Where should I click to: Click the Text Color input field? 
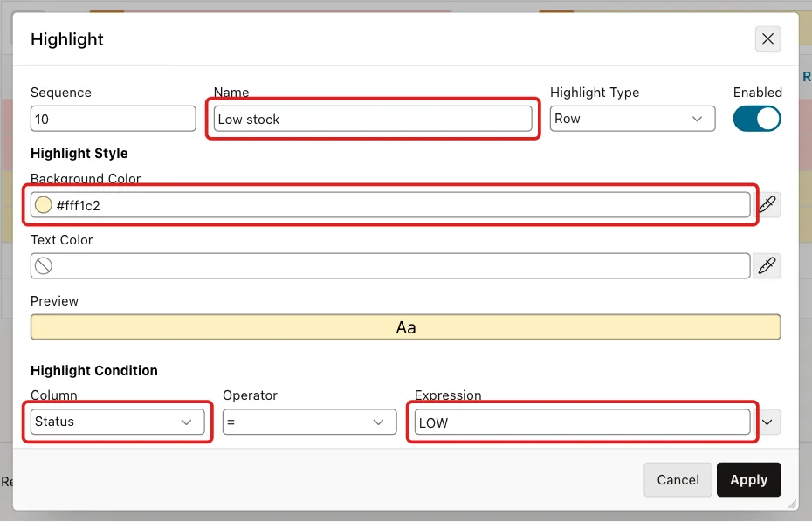click(x=390, y=265)
